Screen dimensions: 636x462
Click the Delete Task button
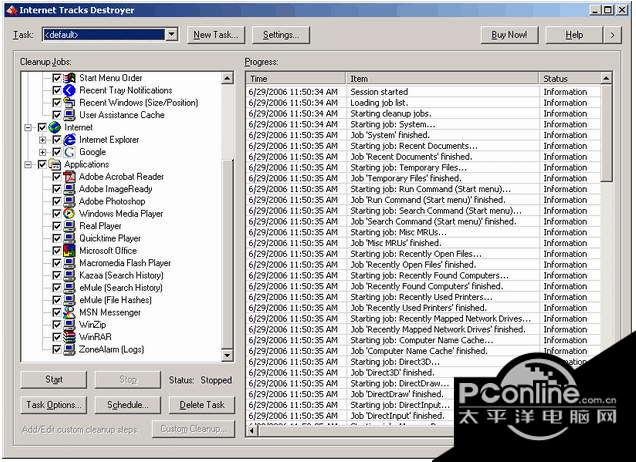tap(202, 405)
